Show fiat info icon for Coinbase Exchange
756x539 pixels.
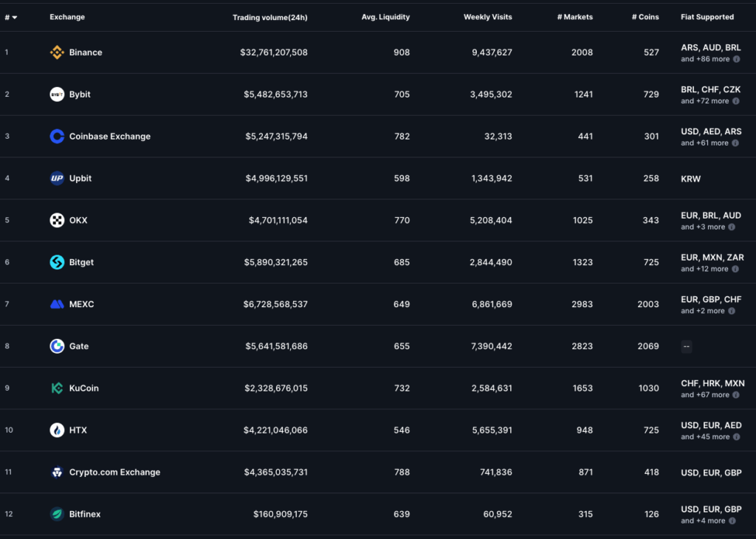[735, 143]
